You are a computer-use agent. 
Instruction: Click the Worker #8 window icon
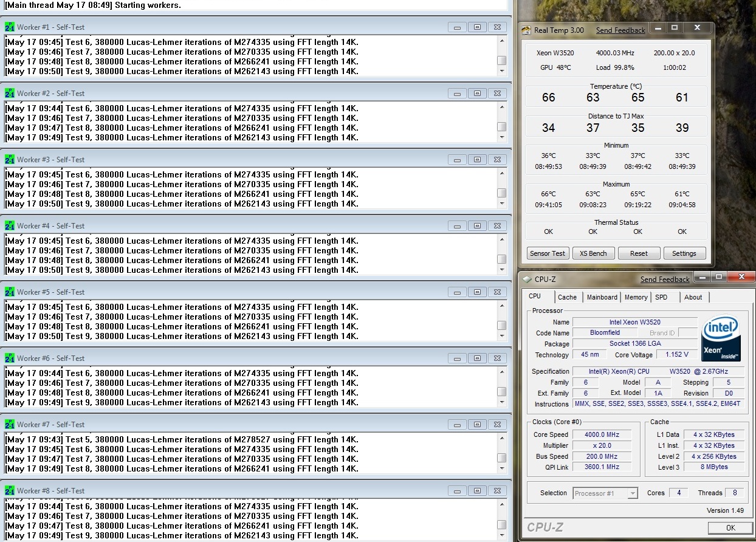[x=10, y=491]
